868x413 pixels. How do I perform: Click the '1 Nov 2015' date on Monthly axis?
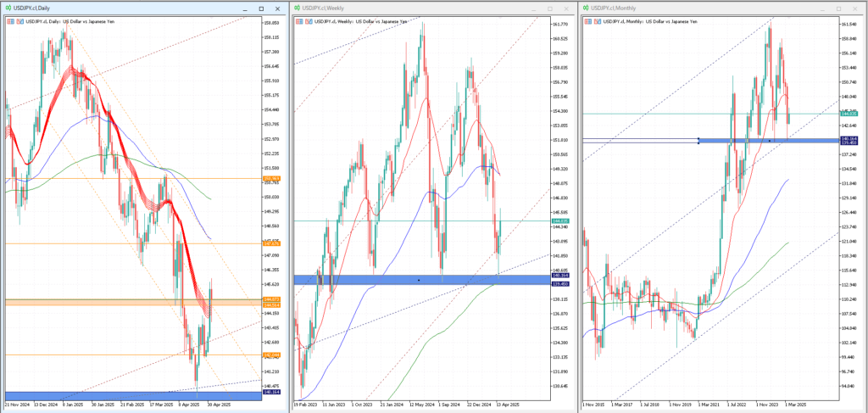pos(593,405)
